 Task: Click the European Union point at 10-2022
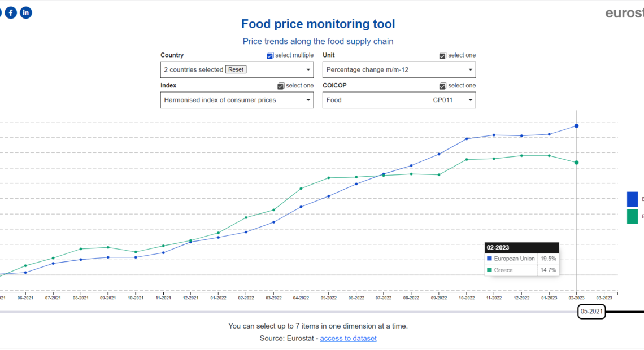click(x=467, y=139)
